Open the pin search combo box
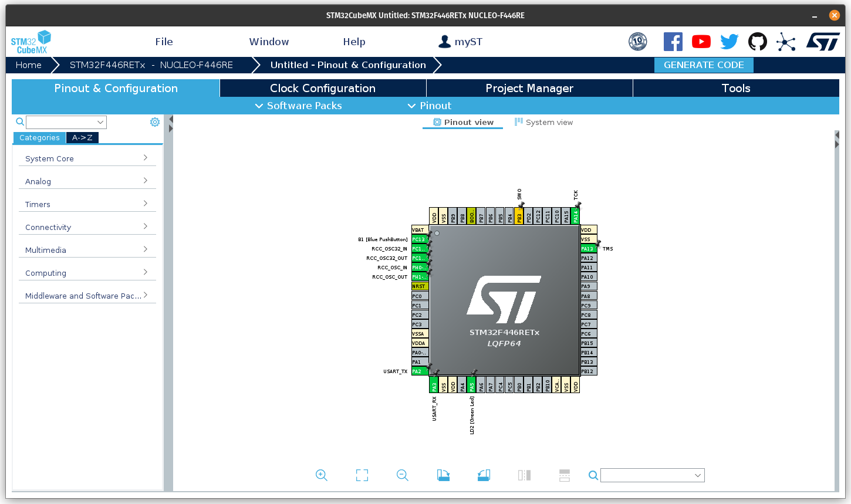 coord(653,475)
